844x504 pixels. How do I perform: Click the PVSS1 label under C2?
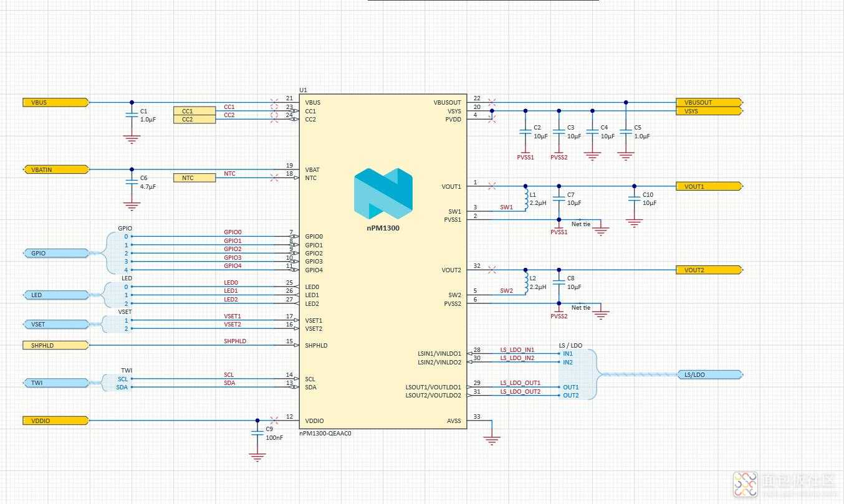coord(525,158)
